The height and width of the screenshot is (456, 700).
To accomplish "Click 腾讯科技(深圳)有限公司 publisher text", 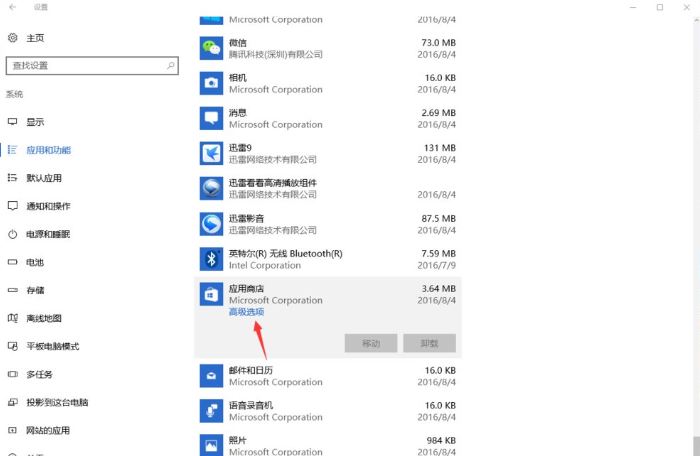I will coord(275,54).
